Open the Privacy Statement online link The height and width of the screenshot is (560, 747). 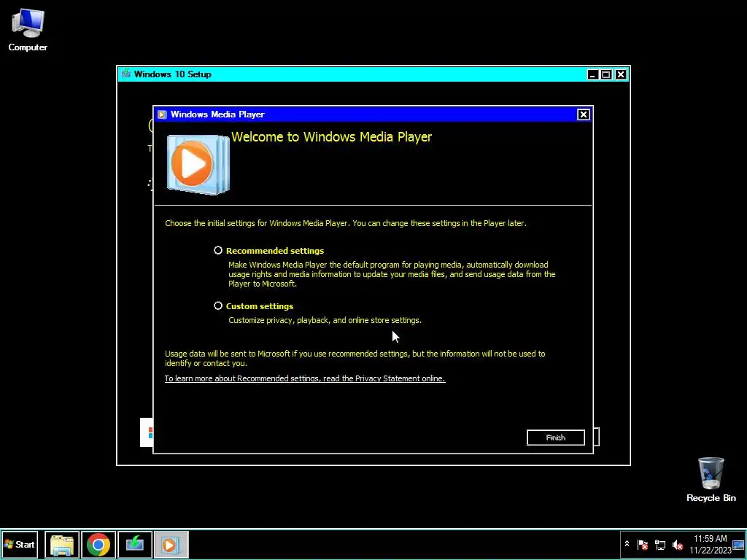coord(305,378)
